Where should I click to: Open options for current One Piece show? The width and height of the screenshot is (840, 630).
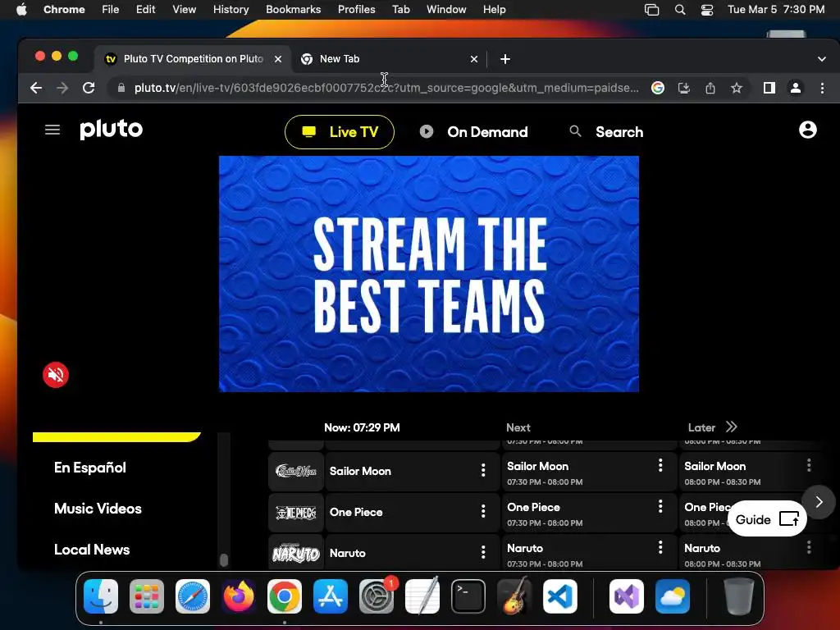483,512
